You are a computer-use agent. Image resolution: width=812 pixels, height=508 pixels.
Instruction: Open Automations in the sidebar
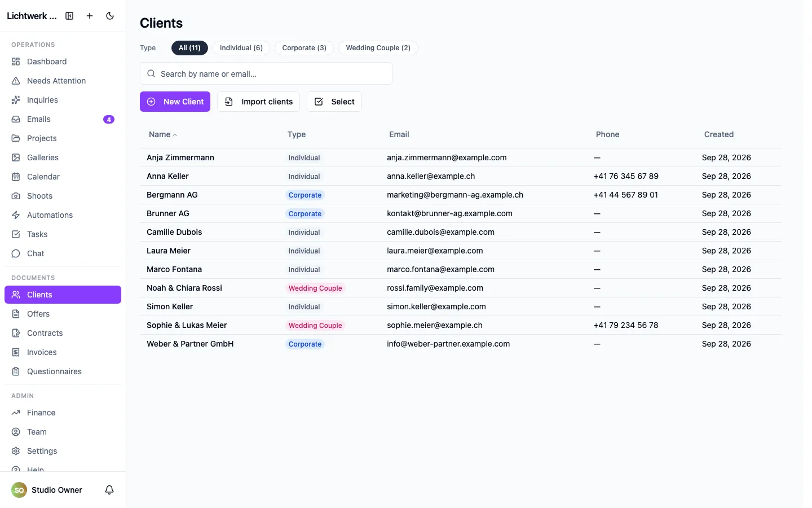[x=63, y=215]
